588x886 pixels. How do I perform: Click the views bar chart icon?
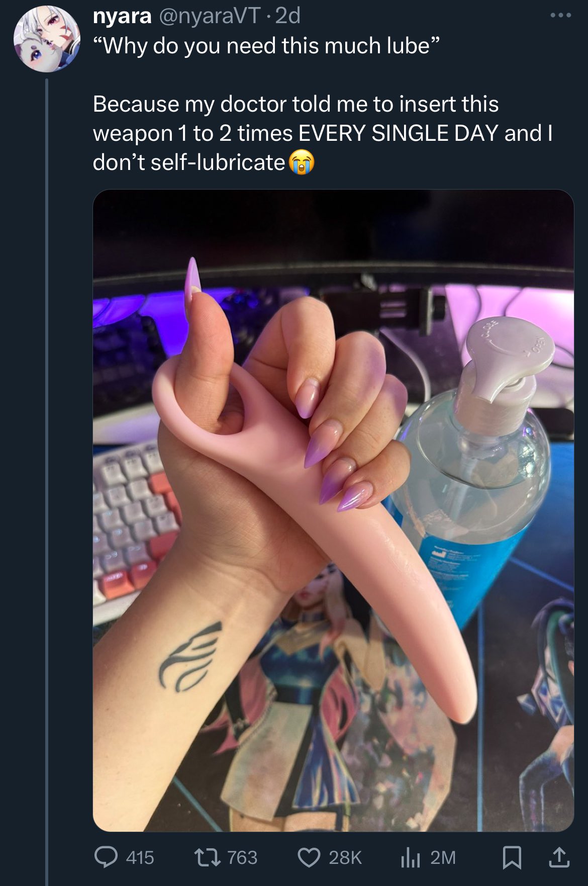tap(411, 857)
